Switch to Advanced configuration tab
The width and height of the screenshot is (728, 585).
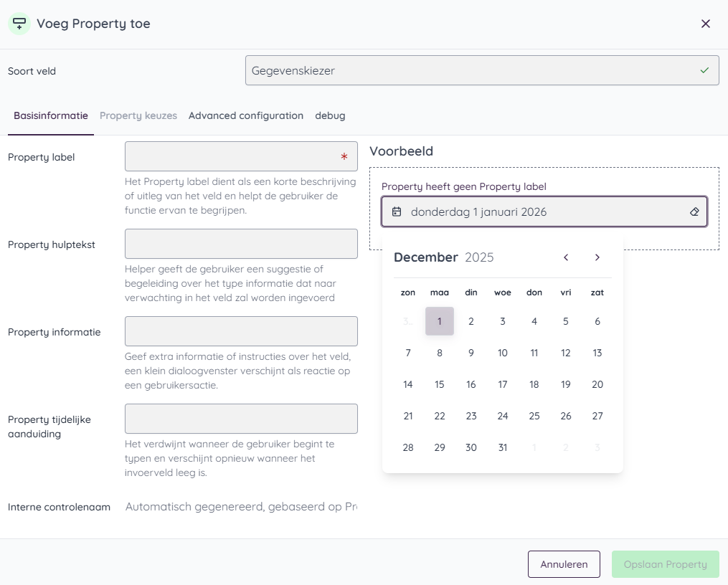tap(245, 115)
